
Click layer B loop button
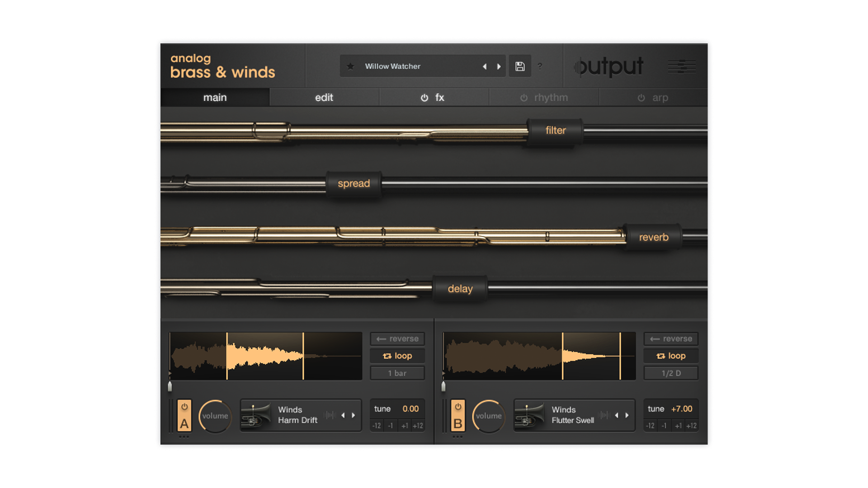coord(671,356)
